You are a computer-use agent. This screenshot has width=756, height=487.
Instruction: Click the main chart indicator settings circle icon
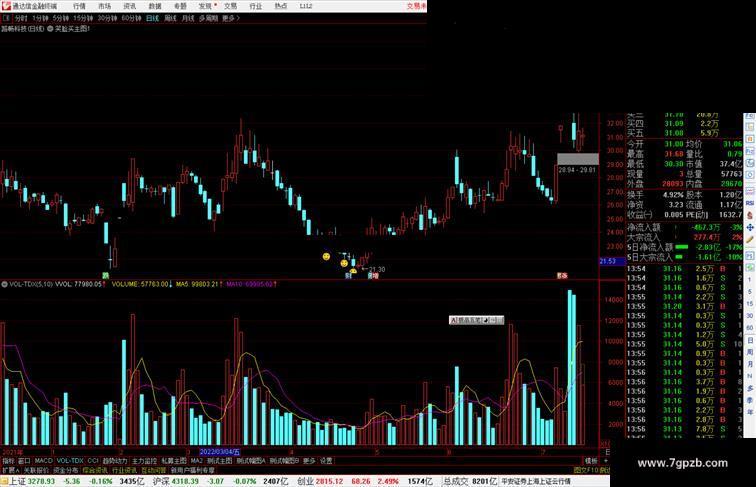click(50, 29)
